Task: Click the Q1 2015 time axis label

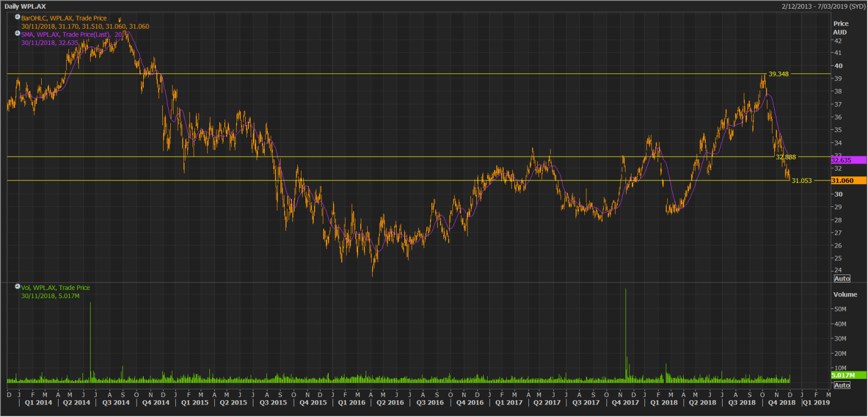Action: [195, 402]
